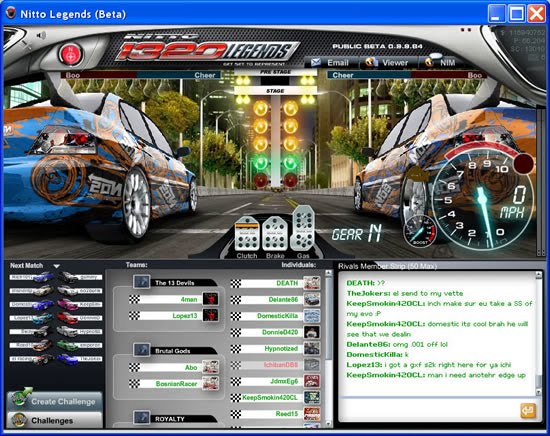Image resolution: width=550 pixels, height=436 pixels.
Task: Click Abo's avatar thumbnail
Action: click(x=210, y=367)
